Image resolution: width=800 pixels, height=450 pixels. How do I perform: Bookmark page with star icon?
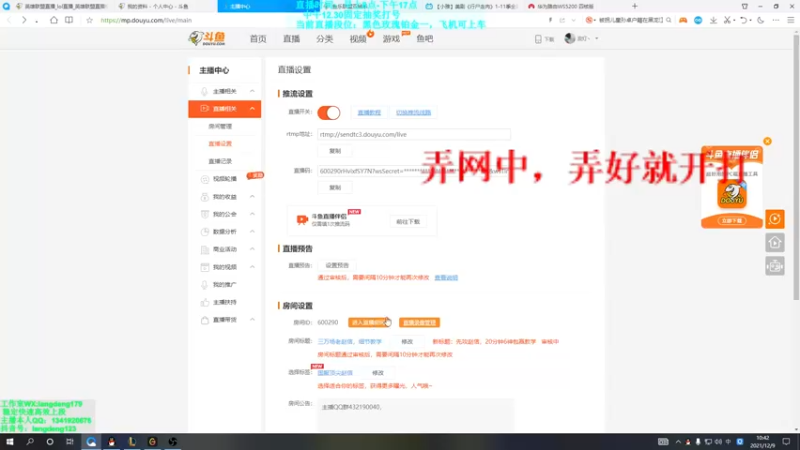coord(89,20)
